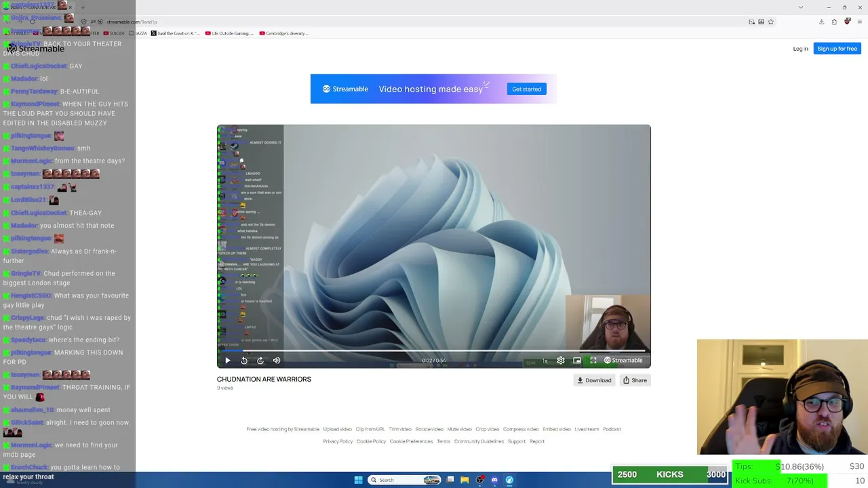Open the Rotate video footer link
Image resolution: width=868 pixels, height=488 pixels.
coord(429,429)
